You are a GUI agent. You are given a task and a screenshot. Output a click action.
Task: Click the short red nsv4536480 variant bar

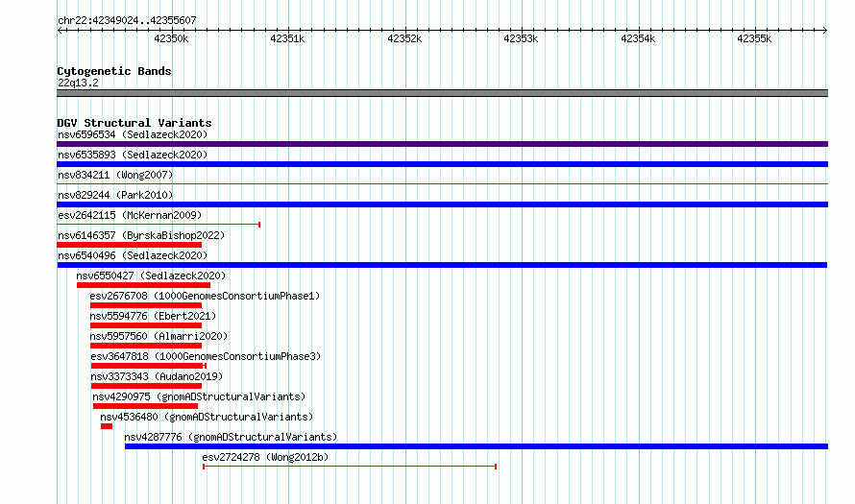coord(107,426)
